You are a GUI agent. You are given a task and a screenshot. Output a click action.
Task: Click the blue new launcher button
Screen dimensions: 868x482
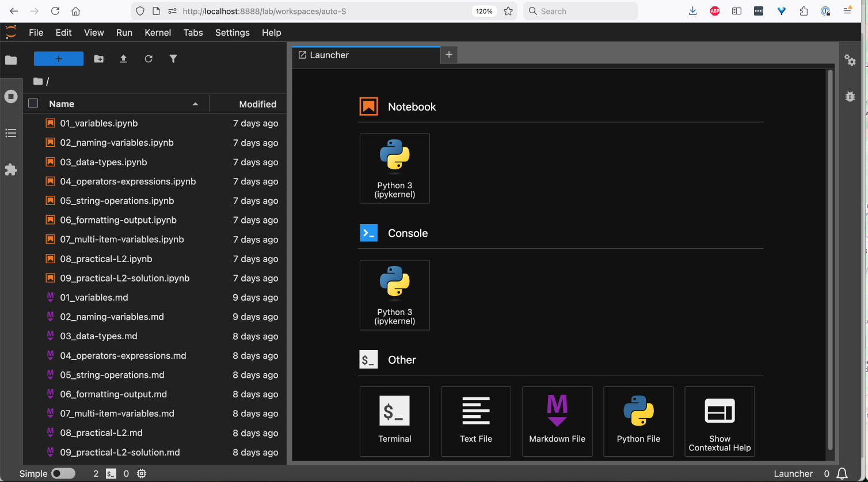tap(58, 59)
